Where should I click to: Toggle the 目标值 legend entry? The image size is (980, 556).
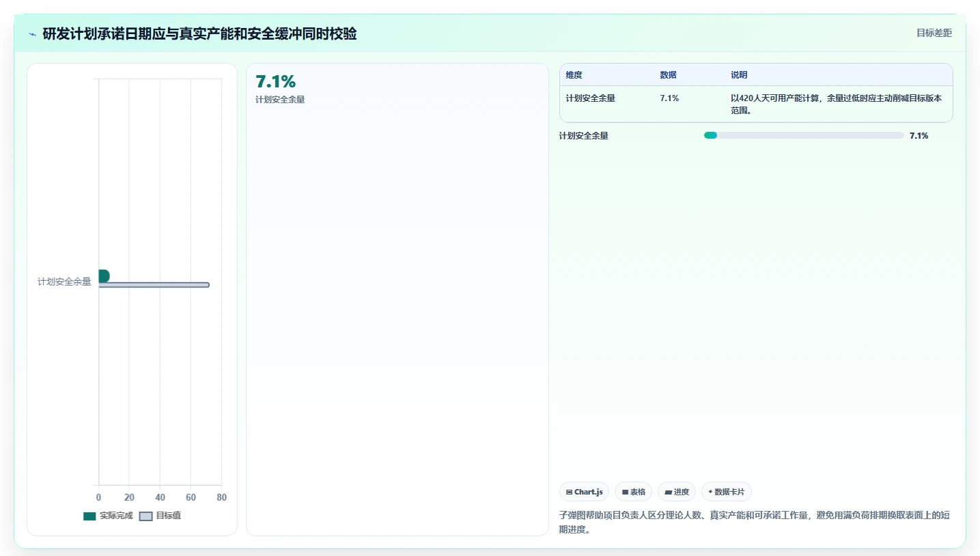point(160,516)
